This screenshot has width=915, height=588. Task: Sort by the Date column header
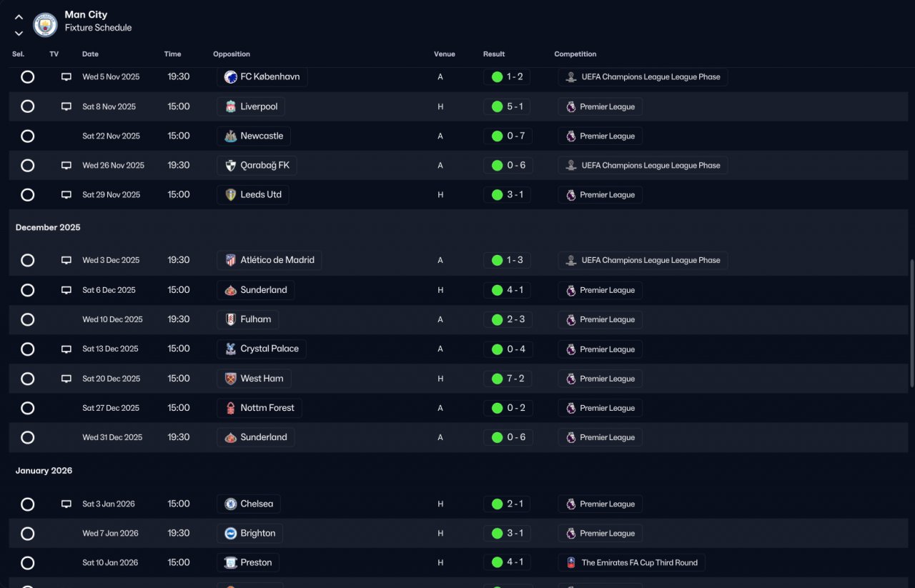click(x=90, y=54)
